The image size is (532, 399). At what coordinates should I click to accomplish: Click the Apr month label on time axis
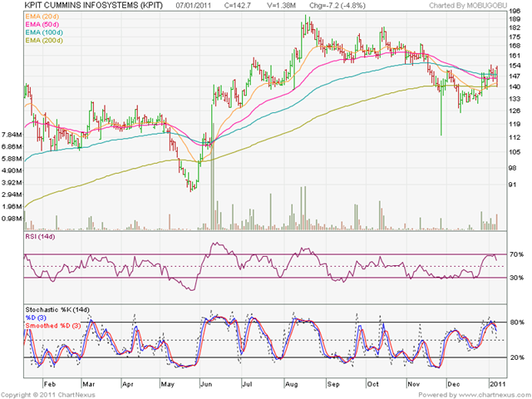[x=127, y=384]
